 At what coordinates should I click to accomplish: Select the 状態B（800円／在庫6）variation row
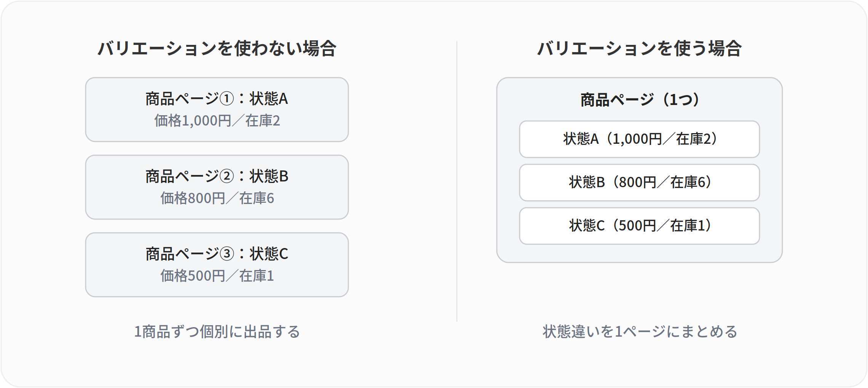tap(640, 183)
